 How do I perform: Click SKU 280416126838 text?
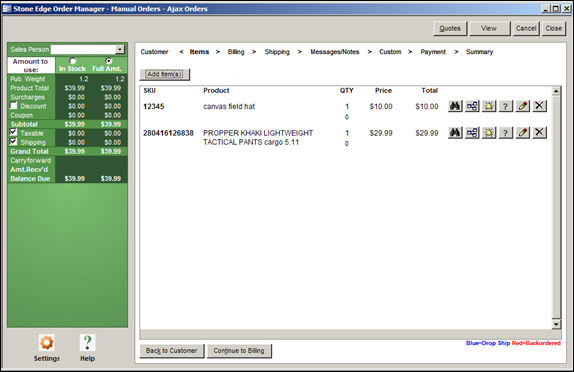click(168, 133)
